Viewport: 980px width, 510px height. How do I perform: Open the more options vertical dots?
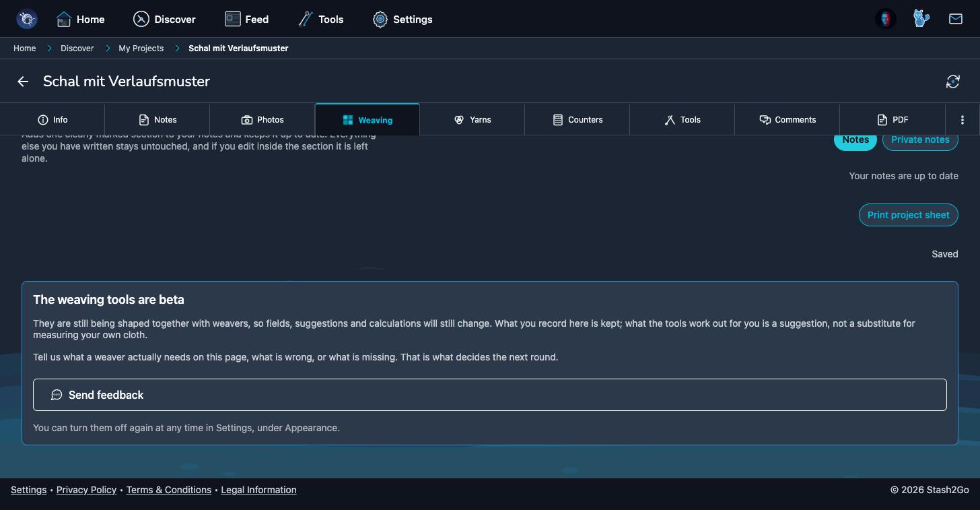963,120
